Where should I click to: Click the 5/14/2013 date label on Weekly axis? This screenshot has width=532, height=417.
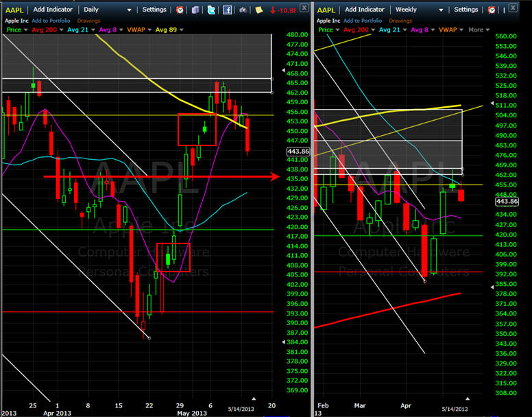[455, 409]
